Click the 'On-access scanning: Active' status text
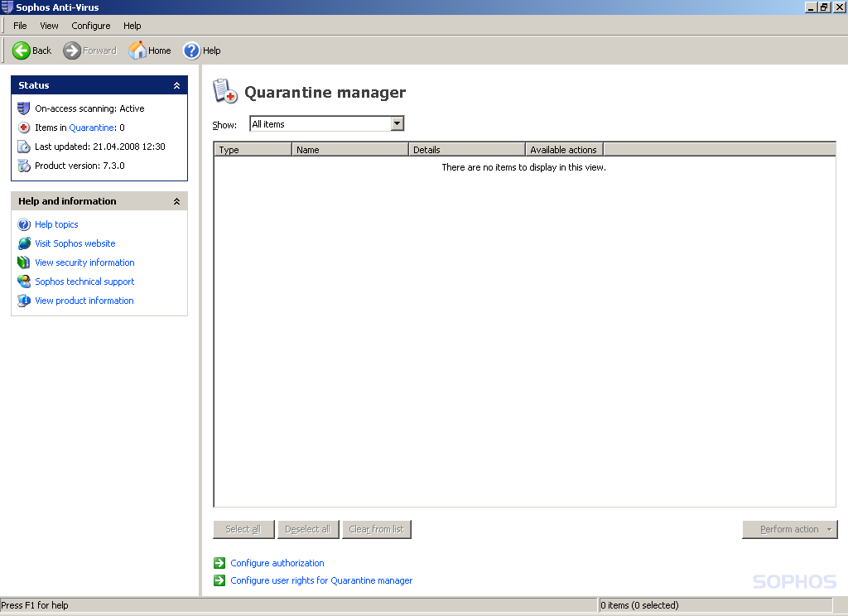 (x=89, y=108)
